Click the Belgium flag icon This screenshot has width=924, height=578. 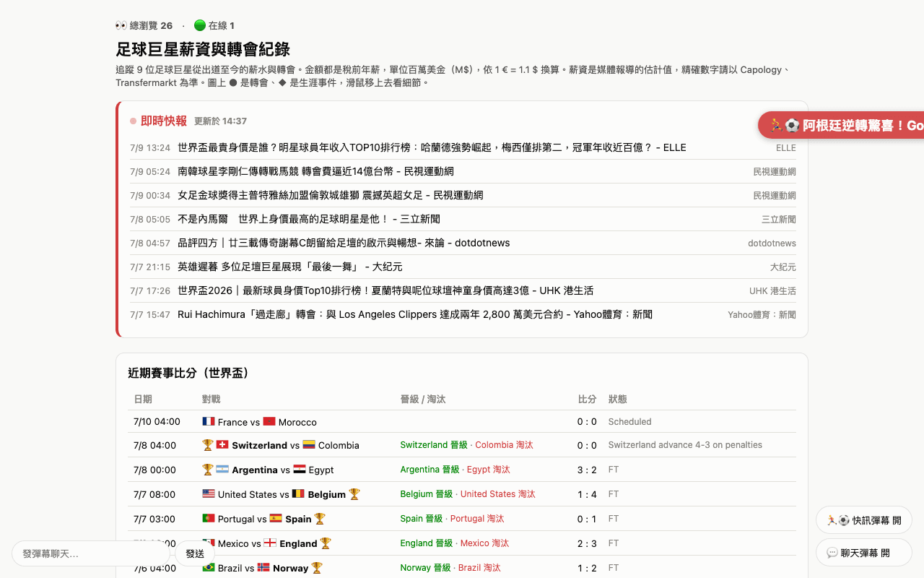coord(298,493)
